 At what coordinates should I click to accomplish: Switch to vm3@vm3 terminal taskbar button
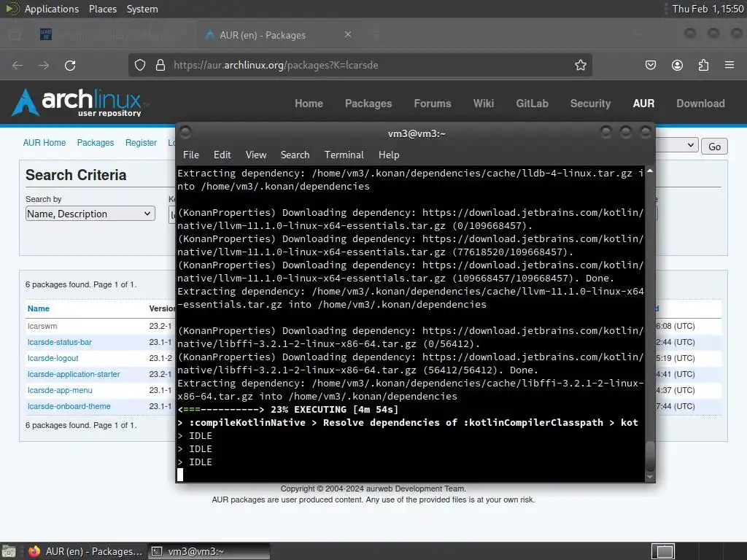pyautogui.click(x=209, y=551)
